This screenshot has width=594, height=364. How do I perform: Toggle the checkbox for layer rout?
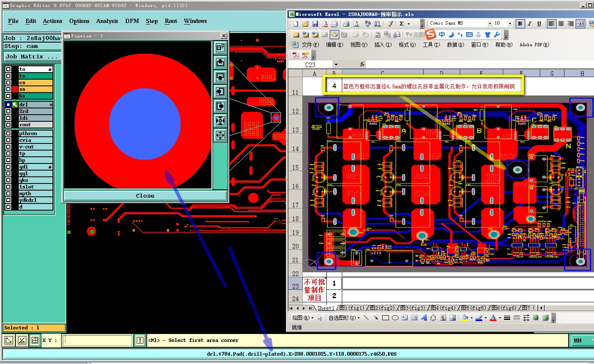click(x=8, y=125)
